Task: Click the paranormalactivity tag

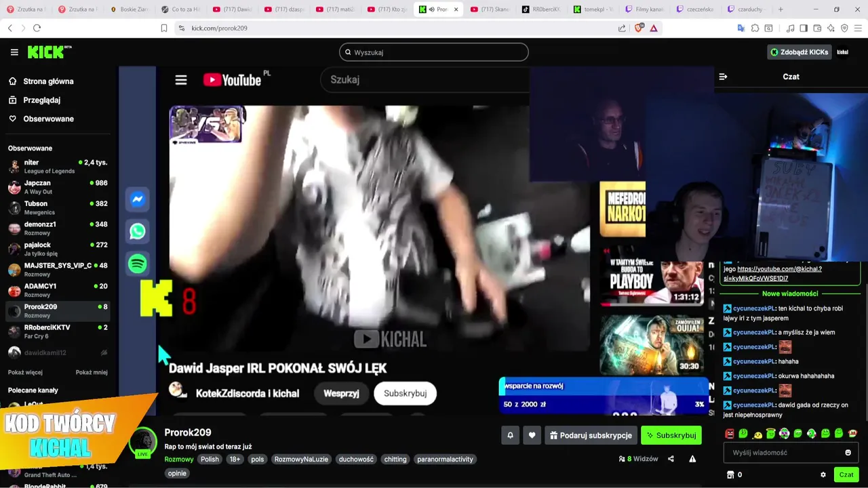Action: 445,459
